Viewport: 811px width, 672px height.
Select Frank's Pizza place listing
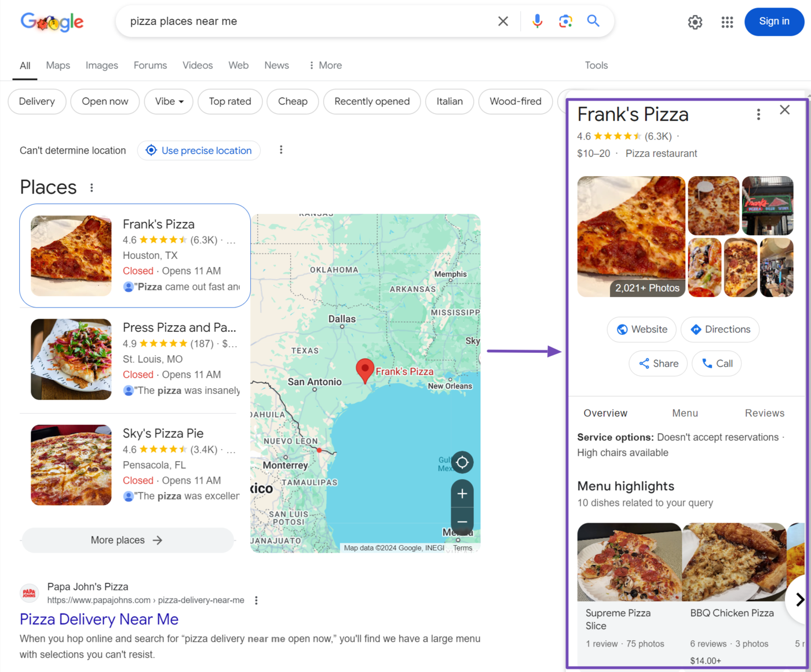[x=135, y=255]
